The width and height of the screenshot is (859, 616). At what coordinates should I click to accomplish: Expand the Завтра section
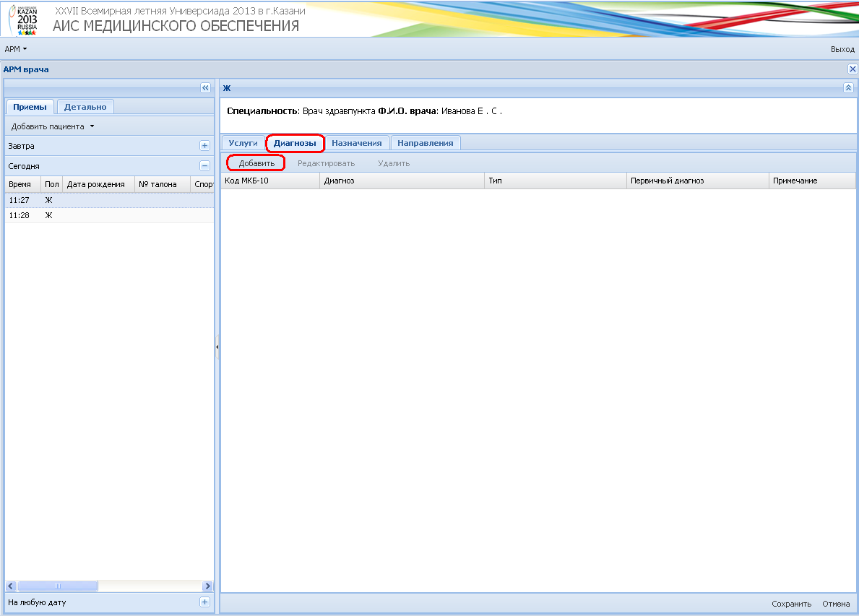point(205,146)
